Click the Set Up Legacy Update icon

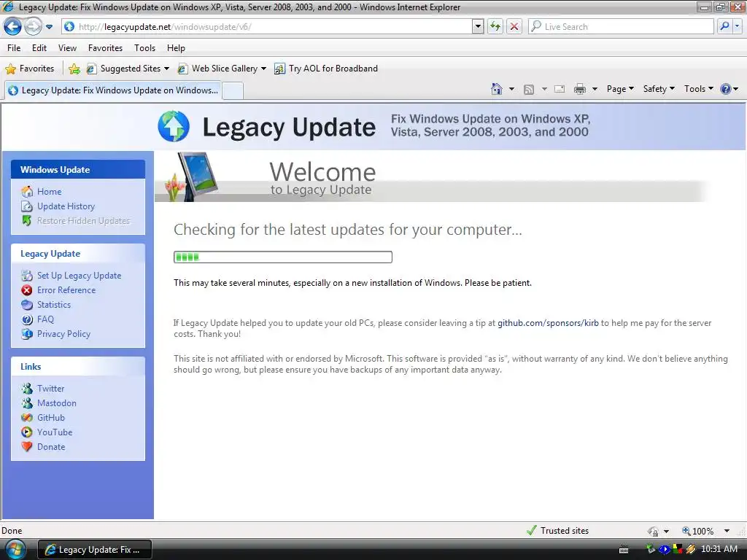pos(27,276)
